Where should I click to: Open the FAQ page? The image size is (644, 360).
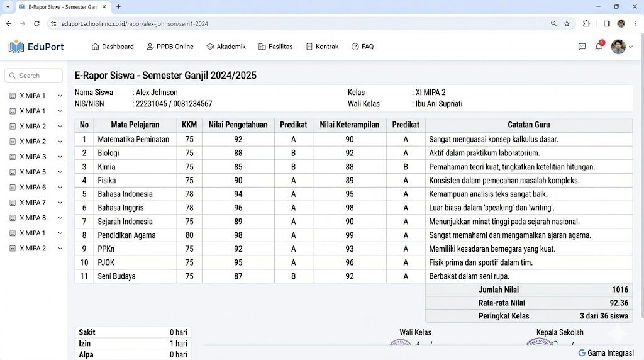coord(363,47)
